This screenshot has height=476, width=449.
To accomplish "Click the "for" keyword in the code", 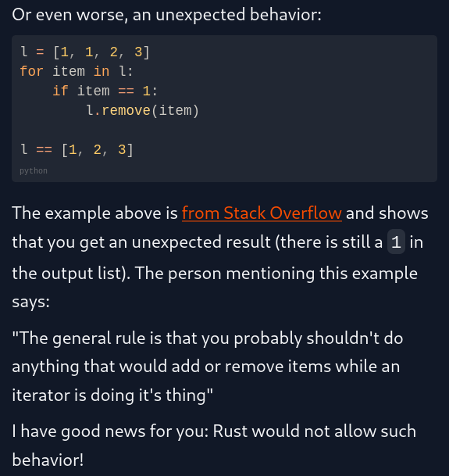I will click(31, 72).
